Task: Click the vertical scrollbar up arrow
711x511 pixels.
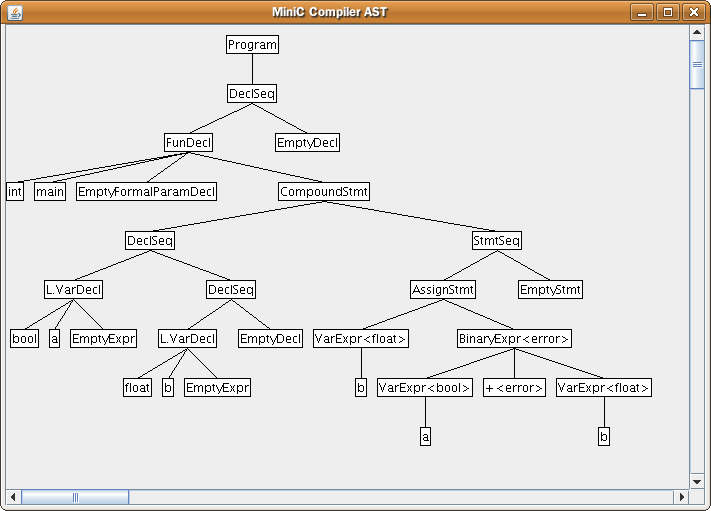Action: pos(697,33)
